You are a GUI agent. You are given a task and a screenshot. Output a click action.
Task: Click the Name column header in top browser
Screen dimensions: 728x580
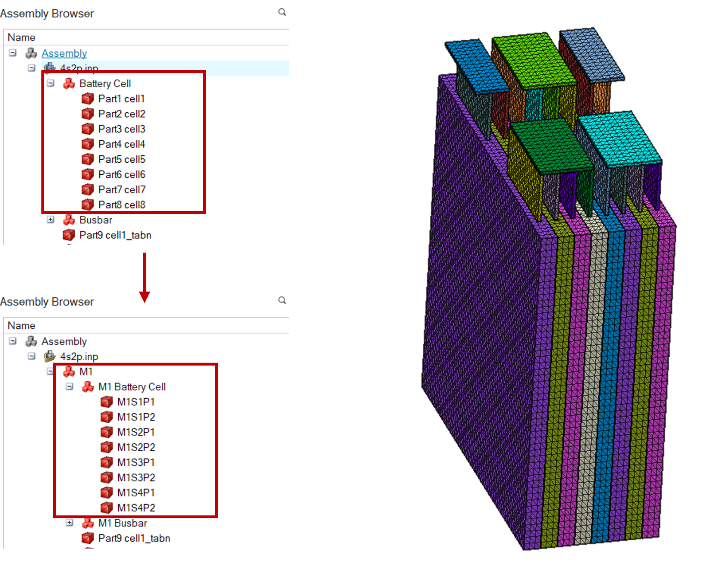22,37
